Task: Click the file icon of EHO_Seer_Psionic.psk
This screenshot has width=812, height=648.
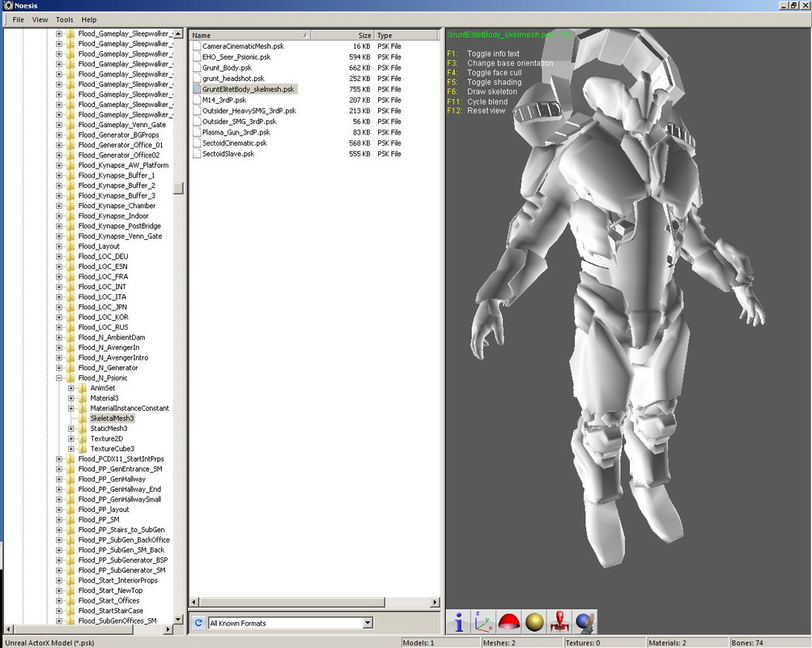Action: (x=197, y=57)
